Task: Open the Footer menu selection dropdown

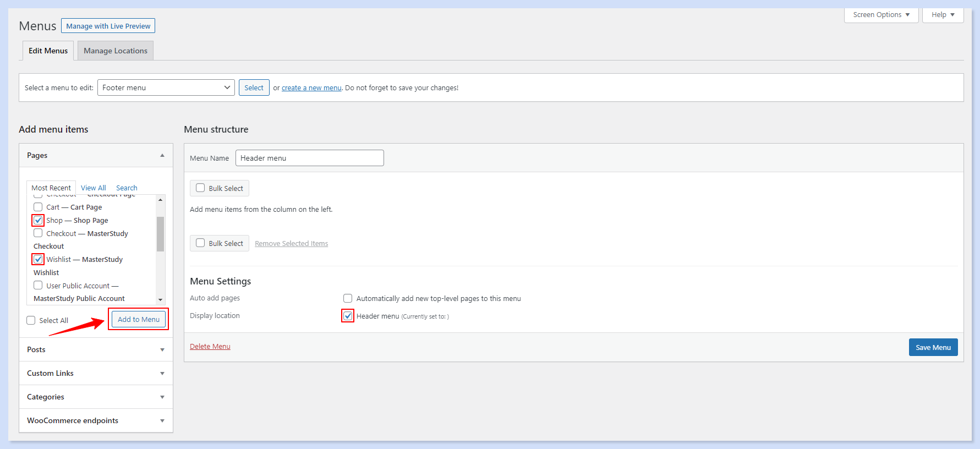Action: click(166, 87)
